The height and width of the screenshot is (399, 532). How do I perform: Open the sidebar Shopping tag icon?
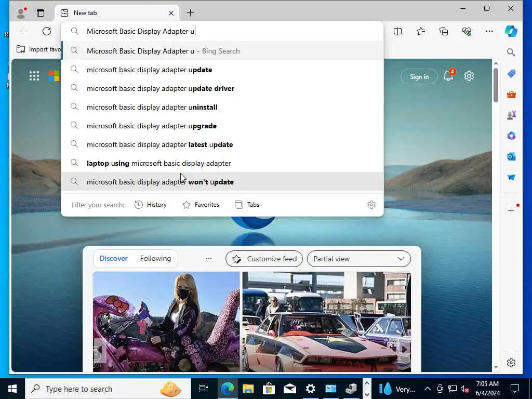coord(511,73)
